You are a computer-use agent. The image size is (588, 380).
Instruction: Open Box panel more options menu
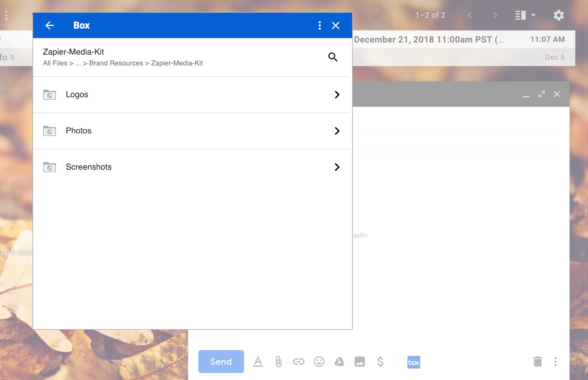tap(320, 26)
